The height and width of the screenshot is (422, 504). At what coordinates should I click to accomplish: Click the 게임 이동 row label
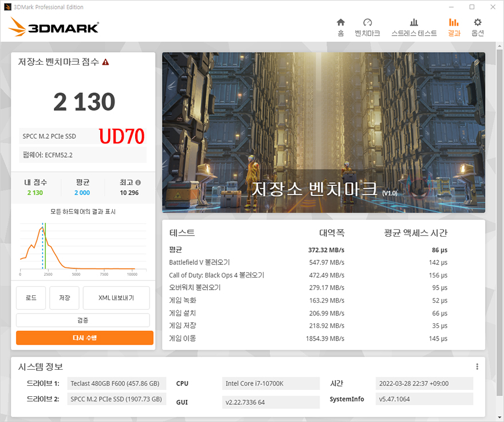click(183, 338)
